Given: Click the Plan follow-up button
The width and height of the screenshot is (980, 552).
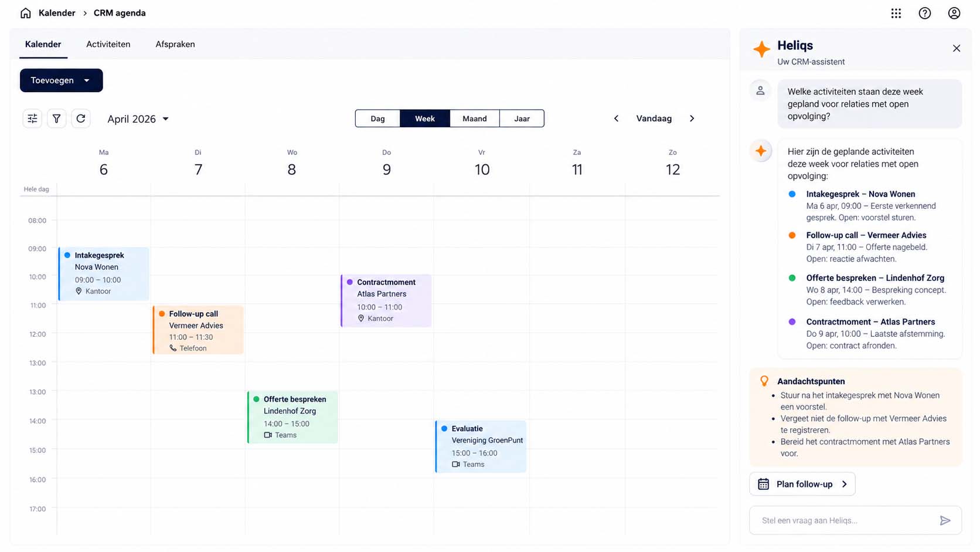Looking at the screenshot, I should (802, 484).
